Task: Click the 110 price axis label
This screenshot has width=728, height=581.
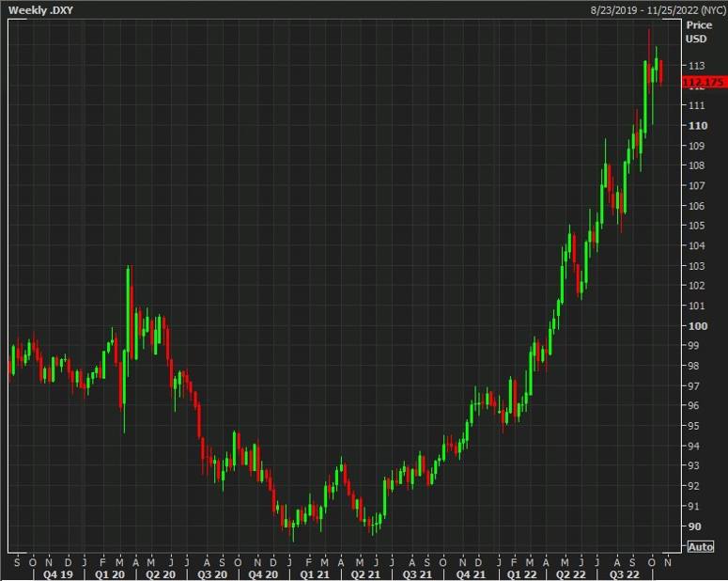Action: (x=696, y=125)
